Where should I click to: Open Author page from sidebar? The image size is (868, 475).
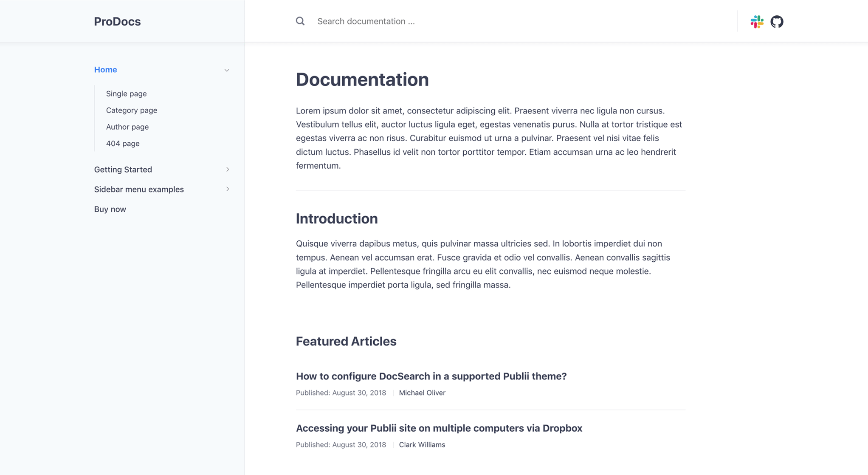click(127, 126)
